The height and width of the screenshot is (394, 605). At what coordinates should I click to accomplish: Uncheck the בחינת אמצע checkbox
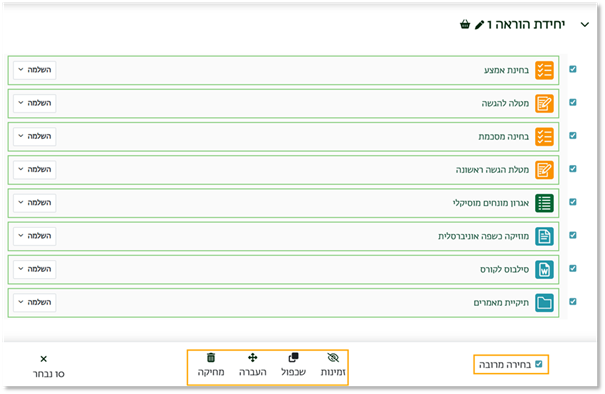point(573,69)
